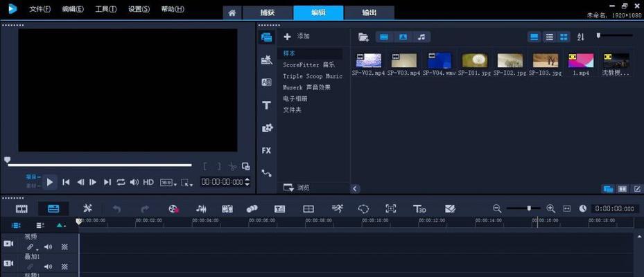Open the Multi-Camera Editor three-discs icon
644x277 pixels.
(x=252, y=209)
